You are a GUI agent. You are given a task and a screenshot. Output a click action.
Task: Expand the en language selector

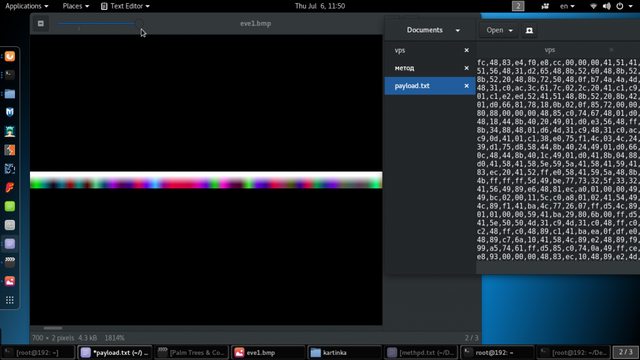click(x=567, y=6)
